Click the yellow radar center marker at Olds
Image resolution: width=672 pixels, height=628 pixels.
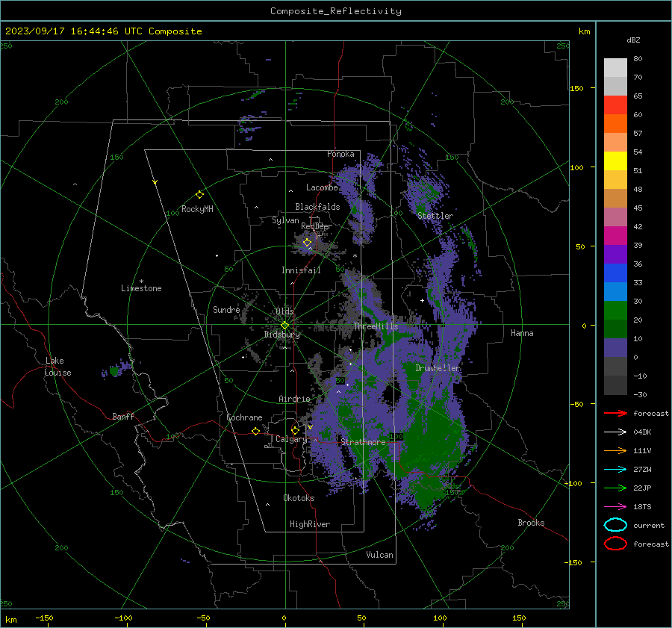pyautogui.click(x=284, y=326)
